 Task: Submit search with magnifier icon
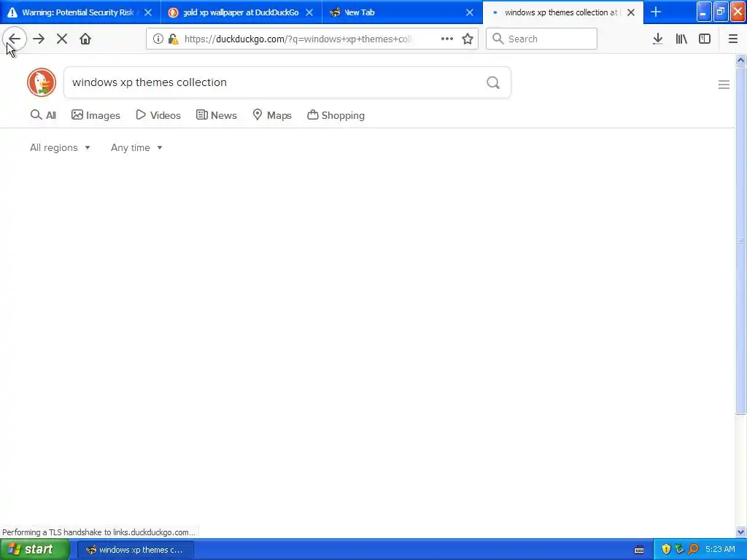[x=493, y=83]
